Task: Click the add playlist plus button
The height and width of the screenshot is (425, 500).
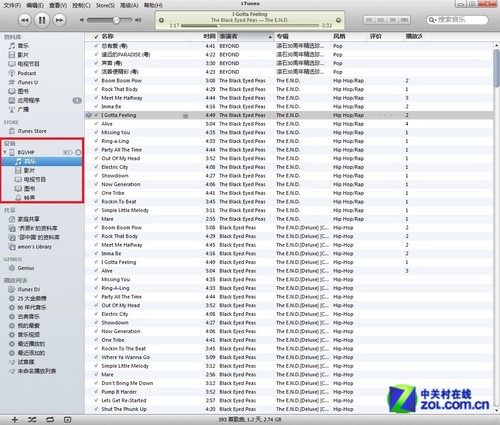Action: click(15, 420)
